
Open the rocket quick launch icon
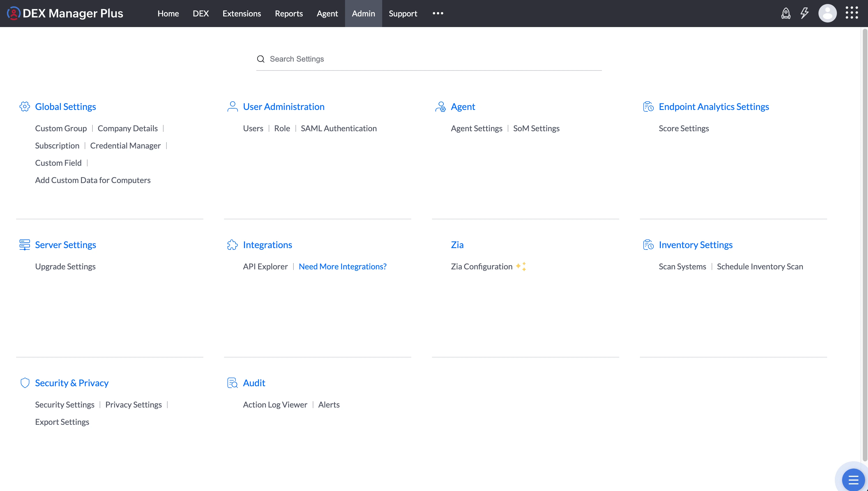[x=786, y=13]
